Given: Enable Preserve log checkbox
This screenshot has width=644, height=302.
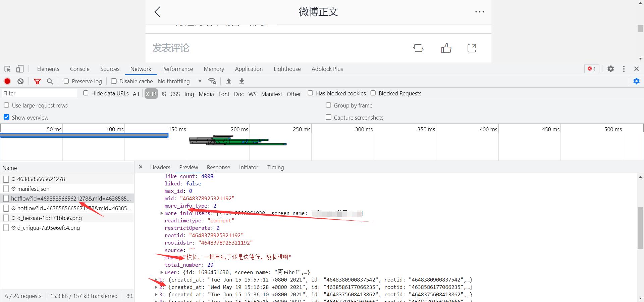Looking at the screenshot, I should tap(66, 81).
